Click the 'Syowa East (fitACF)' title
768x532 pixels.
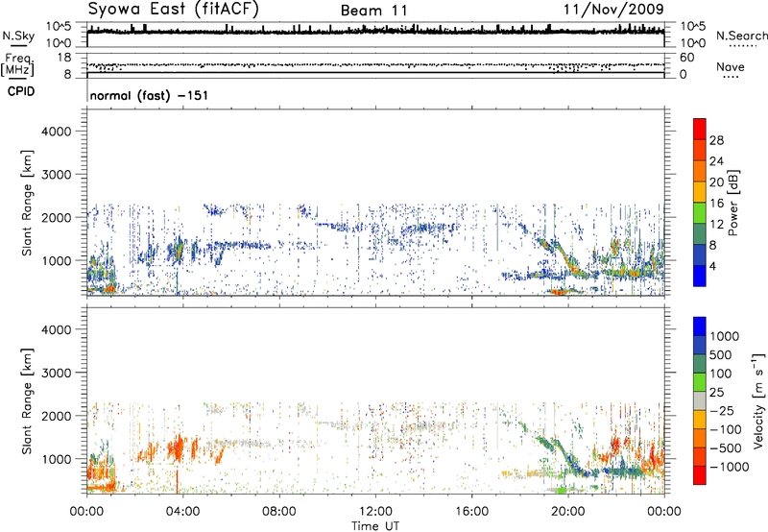(173, 9)
